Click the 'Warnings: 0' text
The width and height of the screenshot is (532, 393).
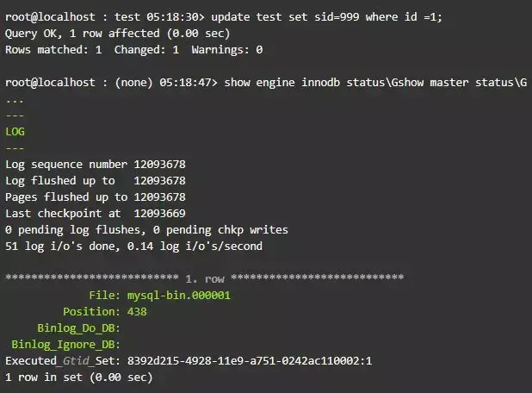226,50
